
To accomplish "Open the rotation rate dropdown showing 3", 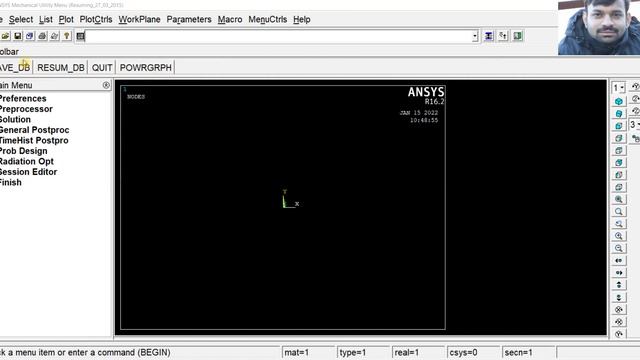I will tap(634, 124).
